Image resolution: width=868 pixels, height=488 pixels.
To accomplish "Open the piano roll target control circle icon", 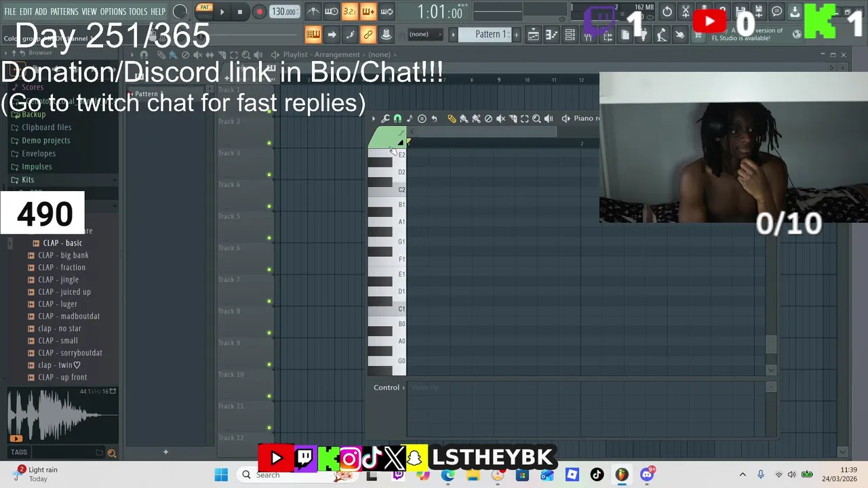I will point(422,119).
